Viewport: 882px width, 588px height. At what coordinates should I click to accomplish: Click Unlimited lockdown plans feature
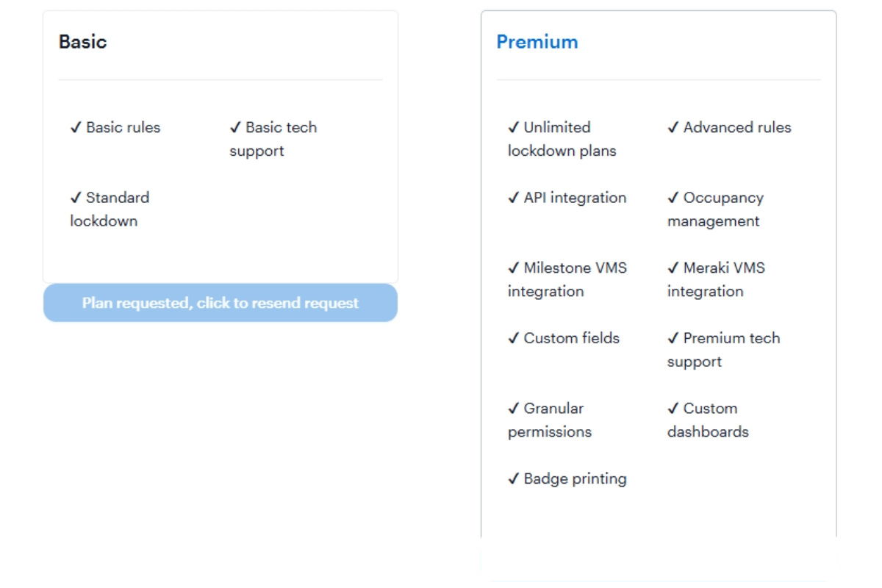click(562, 139)
